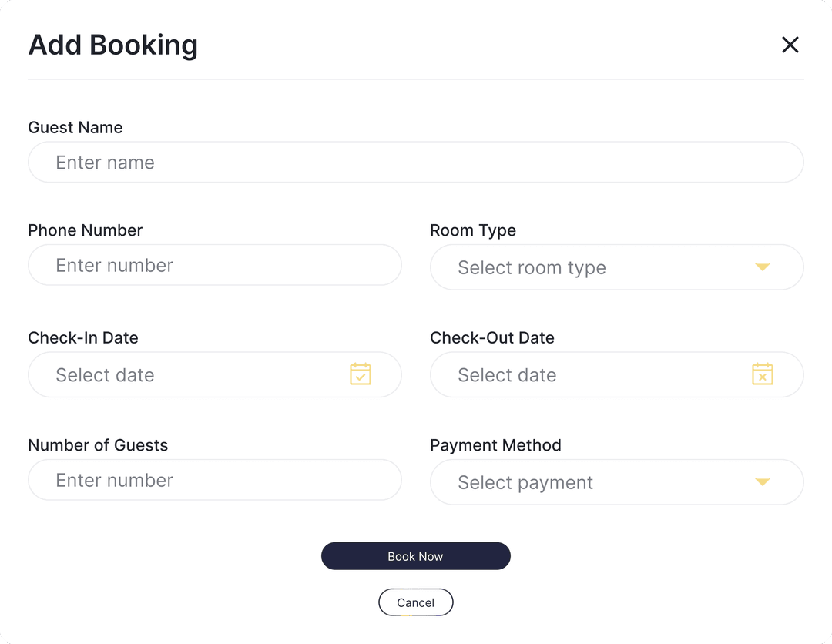Click the yellow chevron beside Select room type

pyautogui.click(x=762, y=267)
